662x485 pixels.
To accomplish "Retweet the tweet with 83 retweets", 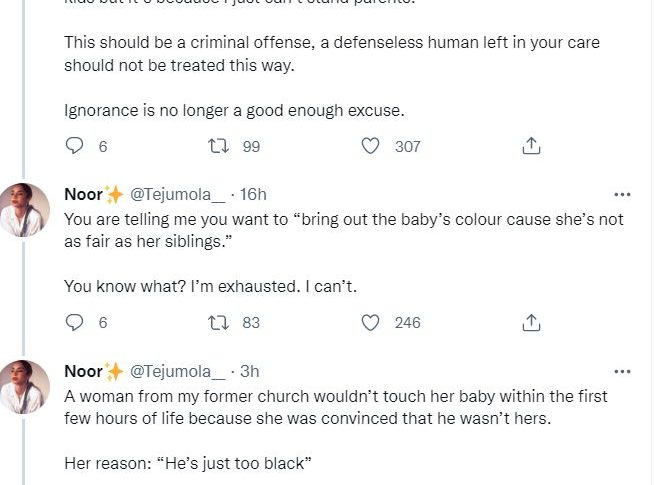I will [x=216, y=322].
